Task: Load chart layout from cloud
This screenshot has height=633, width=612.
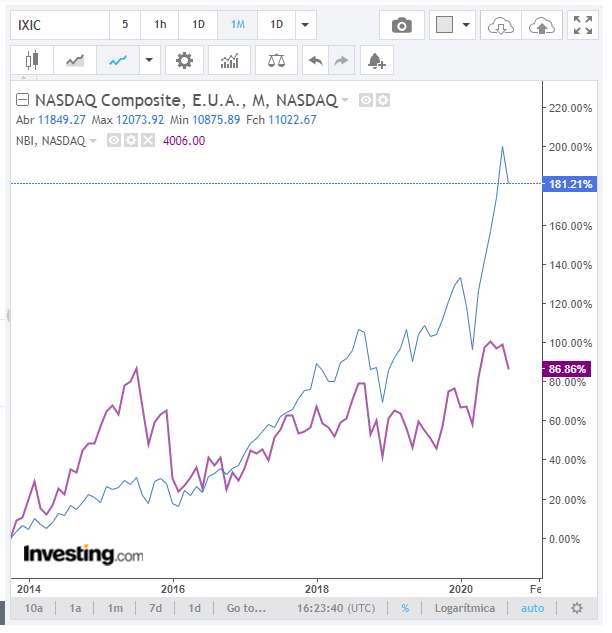Action: 499,25
